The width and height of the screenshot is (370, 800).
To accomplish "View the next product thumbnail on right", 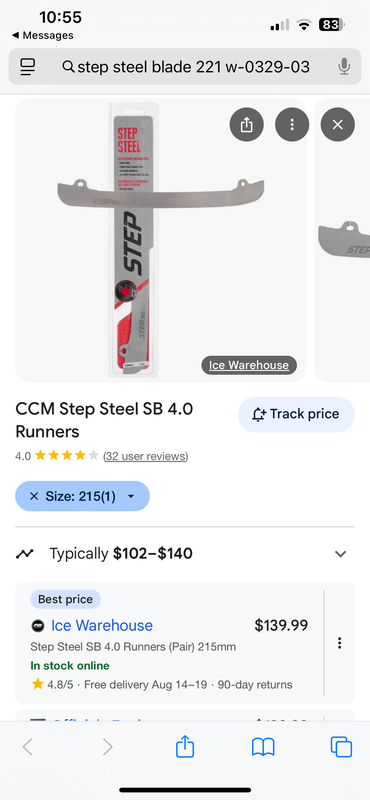I will tap(342, 240).
